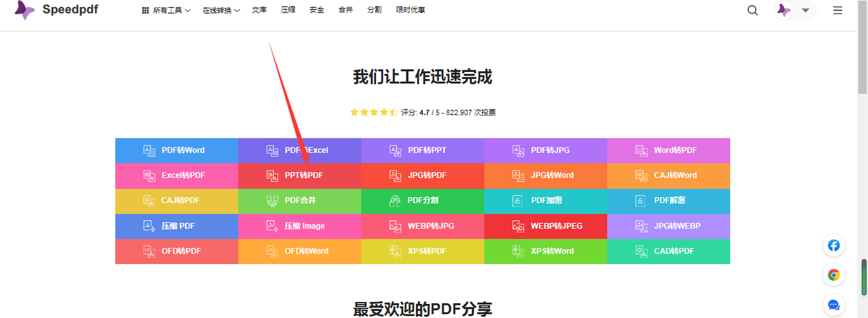Open the 文库 menu item
The height and width of the screenshot is (318, 868).
(259, 10)
